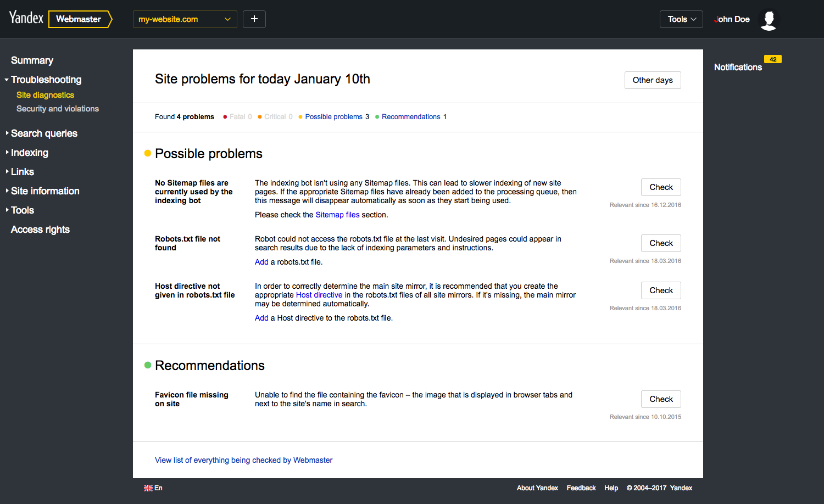Click the Yandex logo
The image size is (824, 504).
(26, 17)
